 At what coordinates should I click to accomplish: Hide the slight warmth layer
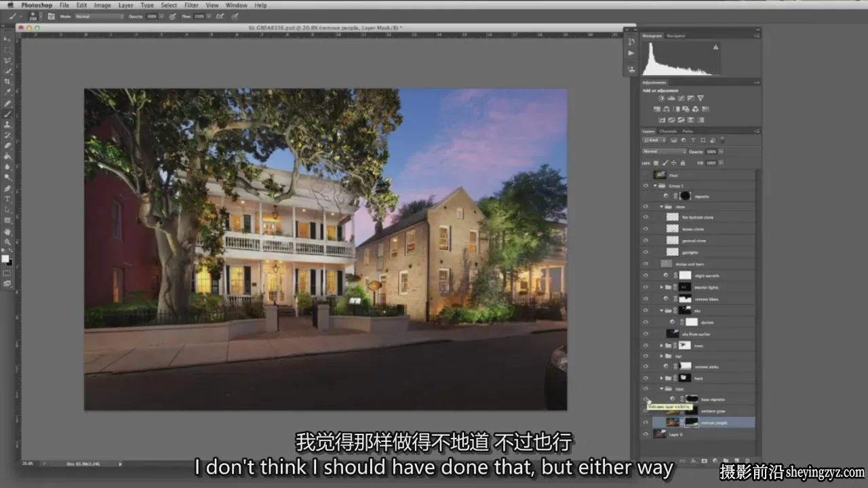646,276
